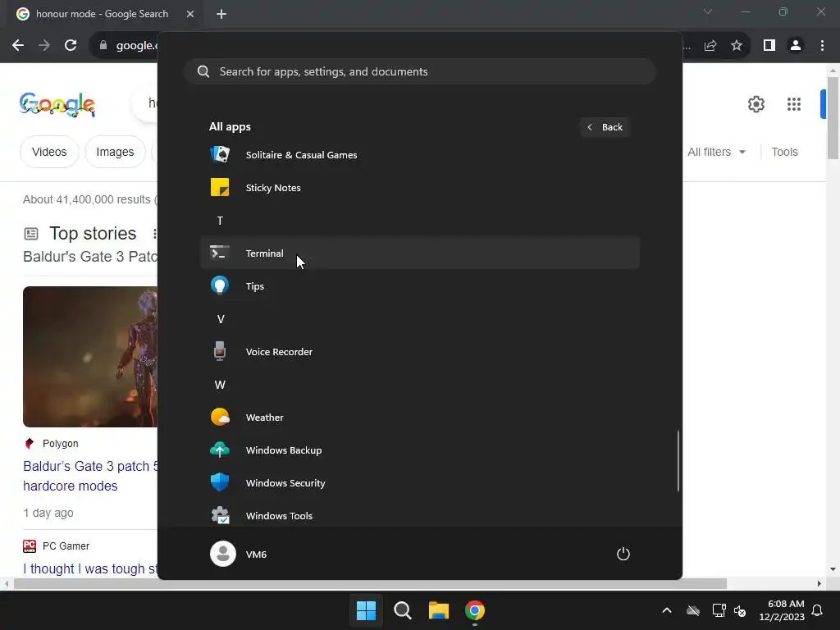Go forward in Chrome
Screen dimensions: 840x630
point(44,46)
